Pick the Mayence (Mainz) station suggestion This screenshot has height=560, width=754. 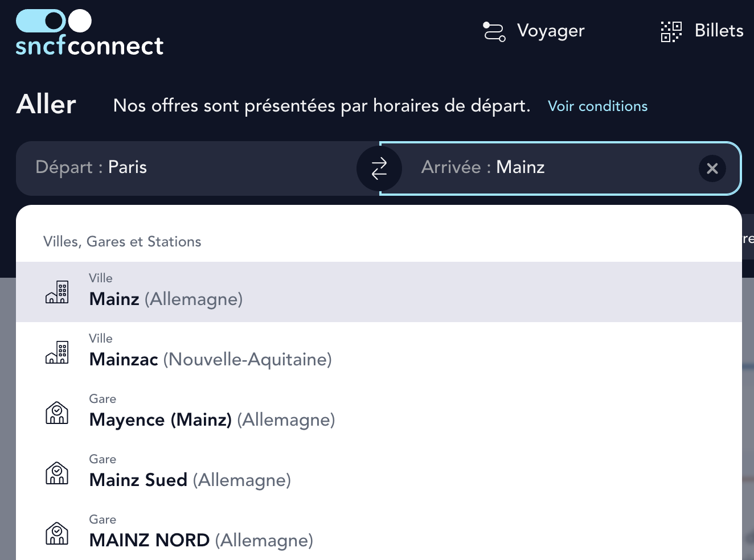coord(212,419)
